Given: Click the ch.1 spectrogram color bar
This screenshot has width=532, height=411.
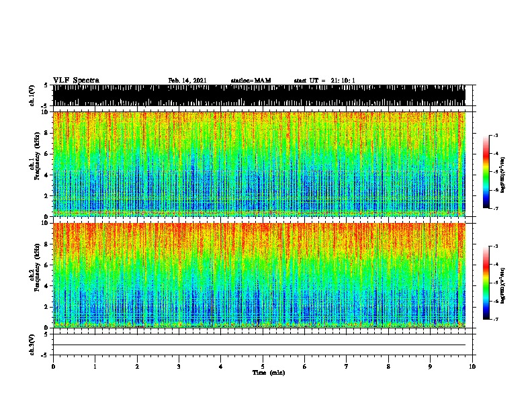Looking at the screenshot, I should tap(486, 172).
